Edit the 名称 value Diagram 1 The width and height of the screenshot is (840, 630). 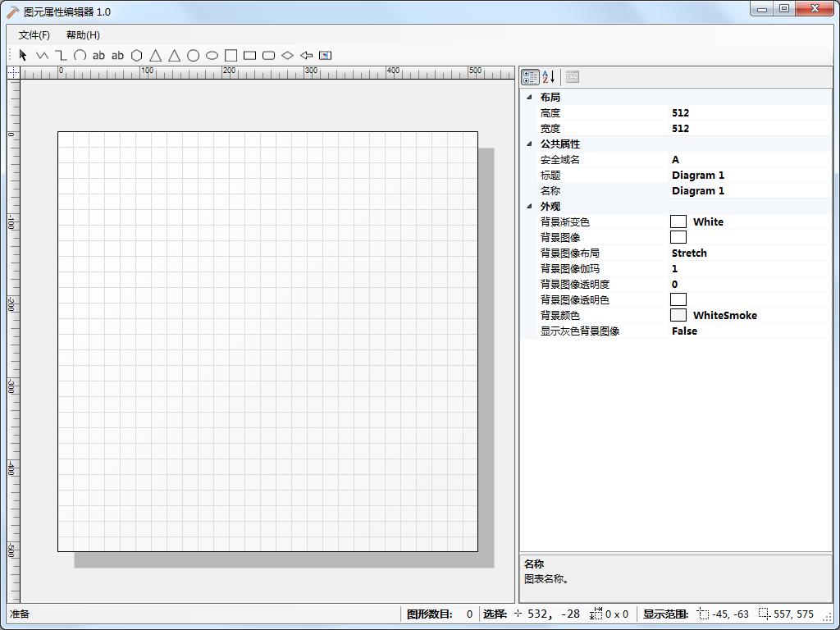coord(698,190)
